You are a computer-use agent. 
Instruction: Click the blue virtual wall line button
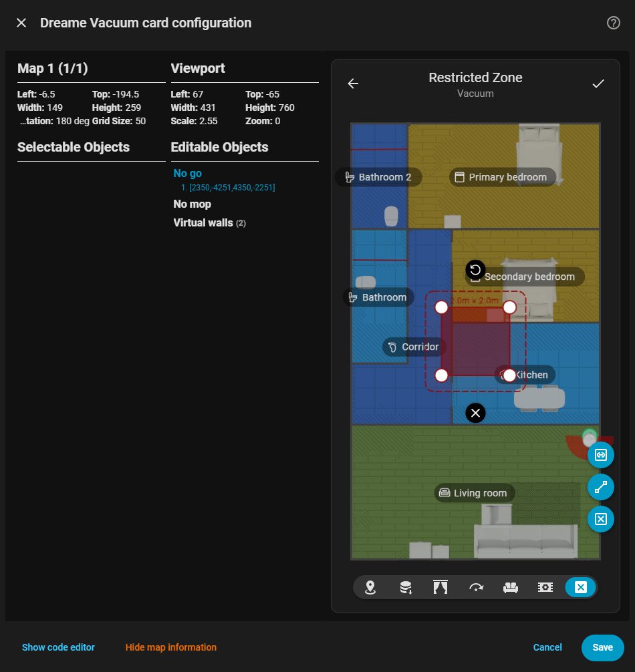tap(601, 487)
